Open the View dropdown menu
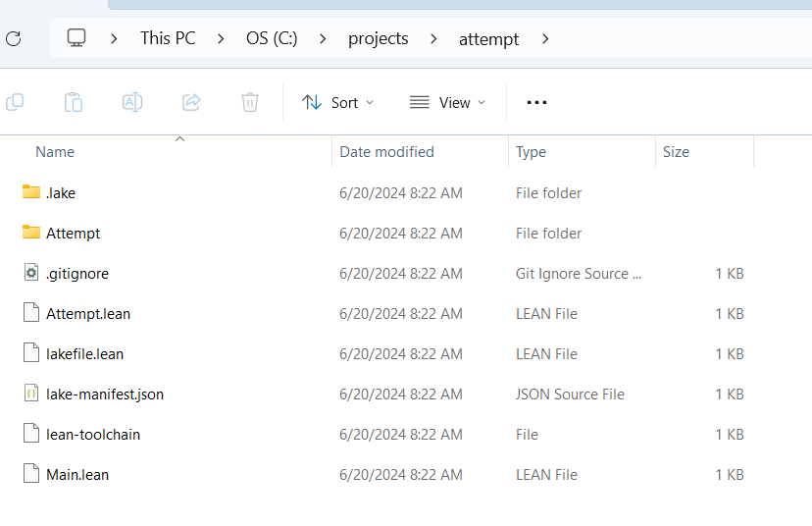Viewport: 812px width, 526px height. coord(448,103)
